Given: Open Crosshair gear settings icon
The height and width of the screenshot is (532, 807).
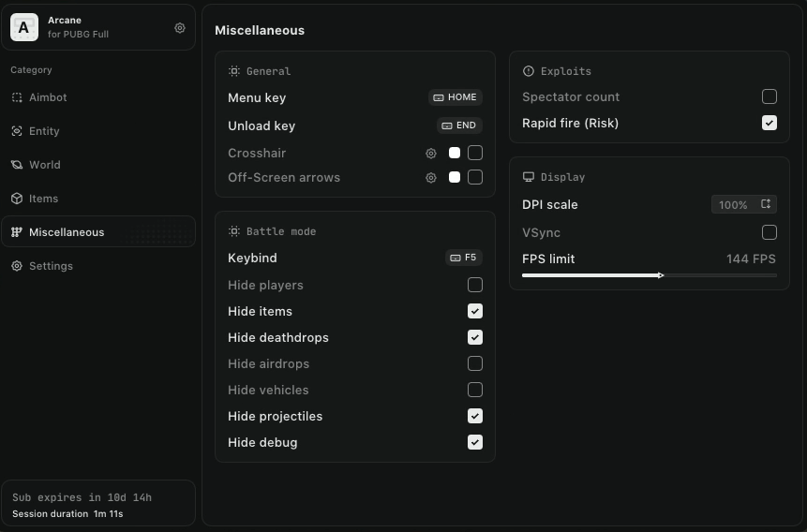Looking at the screenshot, I should coord(431,153).
